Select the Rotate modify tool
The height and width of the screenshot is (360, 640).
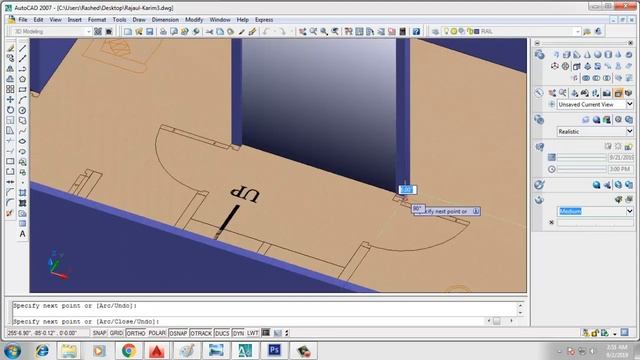click(x=10, y=110)
